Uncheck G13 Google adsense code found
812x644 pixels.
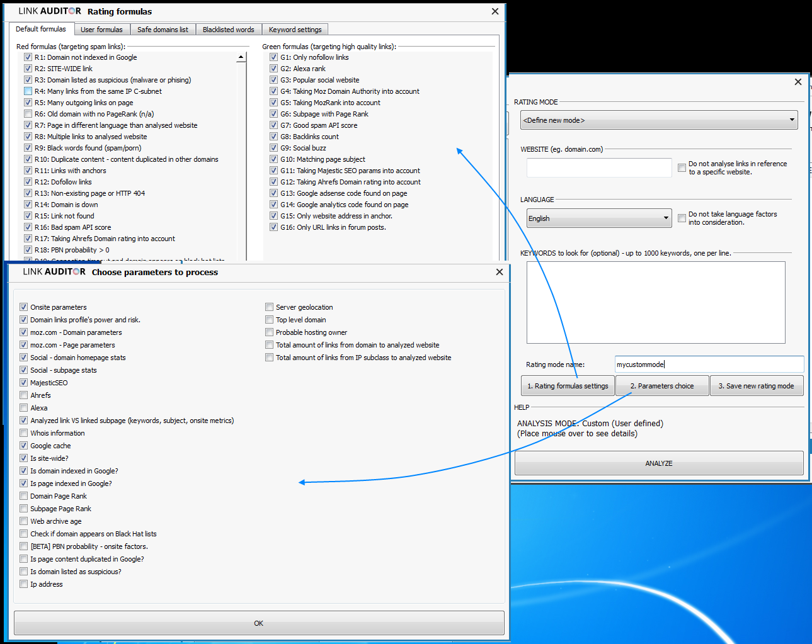click(x=273, y=193)
